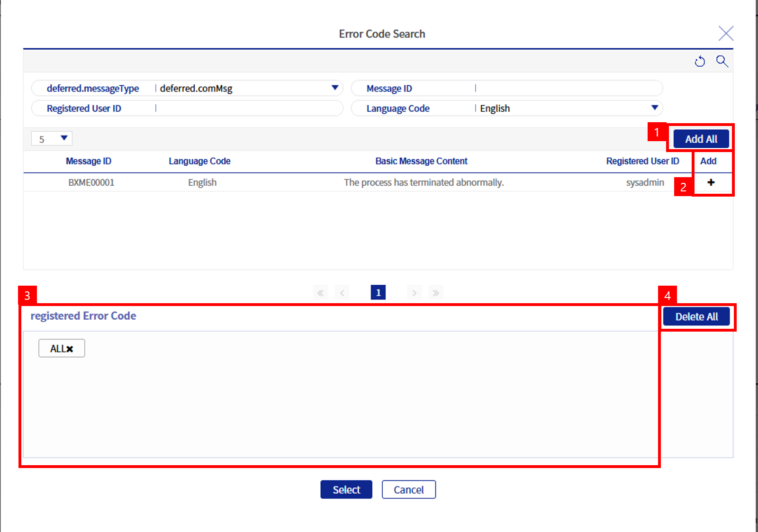This screenshot has height=532, width=758.
Task: Select page 1 in pagination
Action: click(378, 293)
